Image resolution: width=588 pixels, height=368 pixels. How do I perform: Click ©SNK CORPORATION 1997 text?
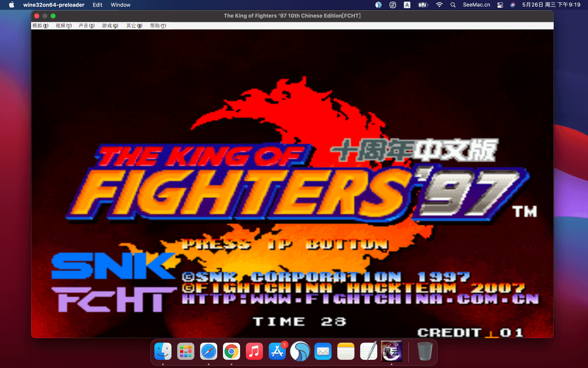point(326,277)
